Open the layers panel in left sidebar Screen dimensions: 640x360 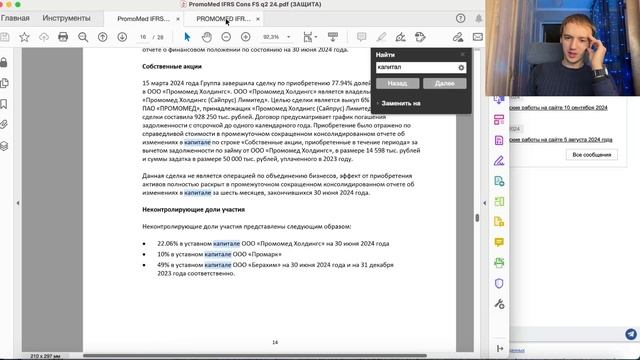[4, 146]
